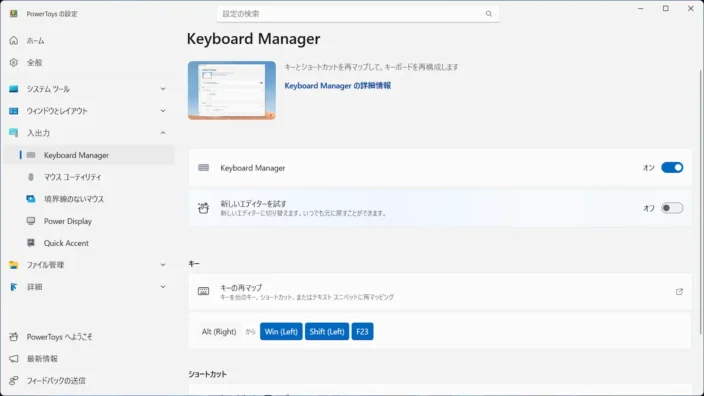Click the Win (Left) key chip
Image resolution: width=704 pixels, height=396 pixels.
click(281, 331)
